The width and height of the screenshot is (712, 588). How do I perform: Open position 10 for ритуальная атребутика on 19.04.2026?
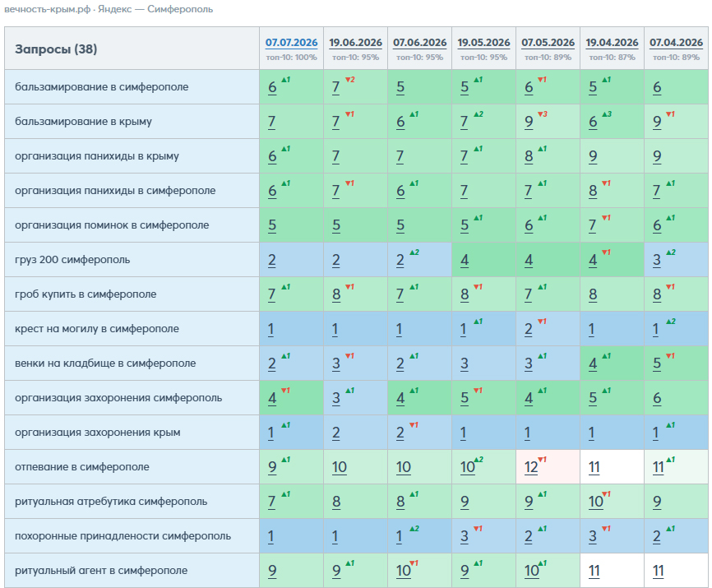(596, 502)
